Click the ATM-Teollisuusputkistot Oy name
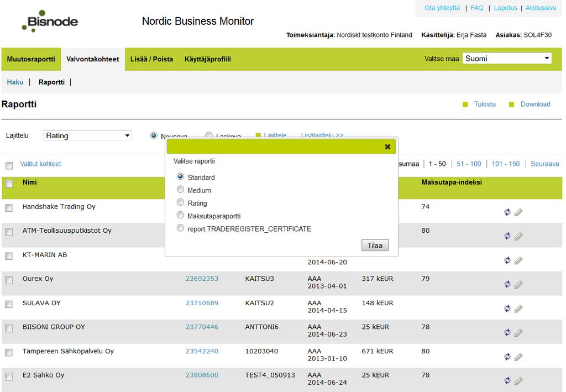The width and height of the screenshot is (566, 392). (x=67, y=231)
